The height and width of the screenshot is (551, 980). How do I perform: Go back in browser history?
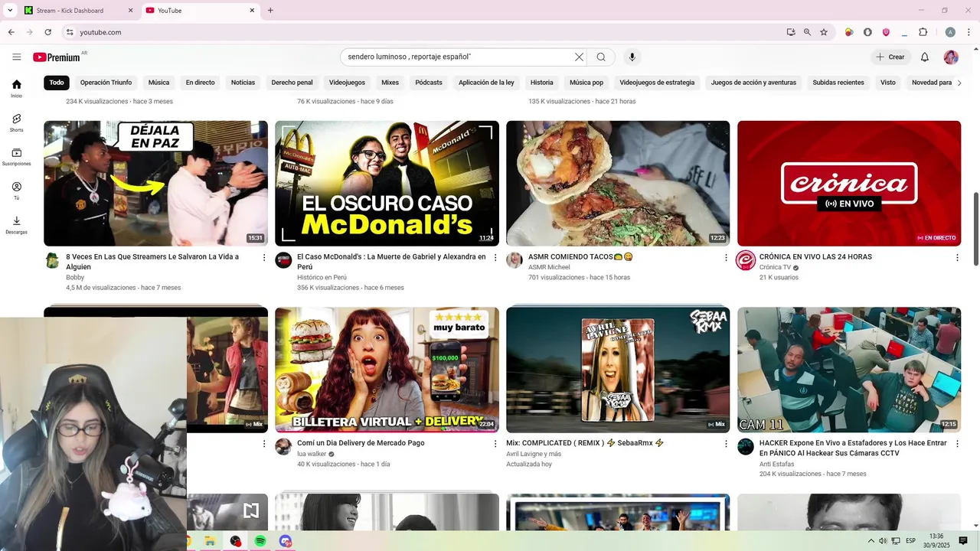pos(11,32)
